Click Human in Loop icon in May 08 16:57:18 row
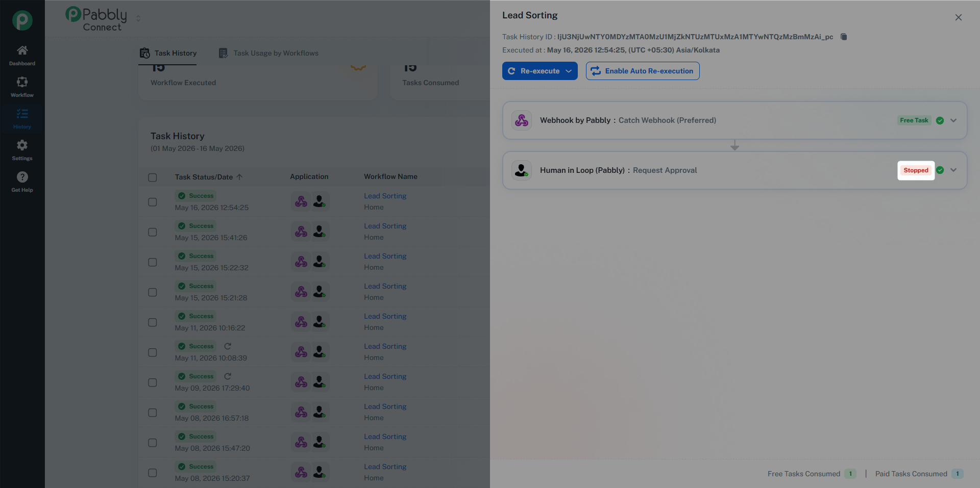 320,412
